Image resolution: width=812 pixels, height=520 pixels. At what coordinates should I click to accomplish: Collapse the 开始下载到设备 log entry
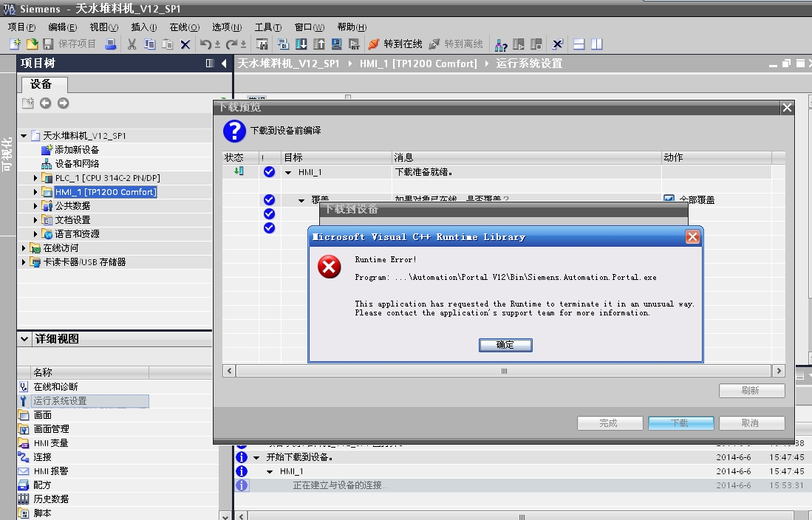tap(256, 457)
